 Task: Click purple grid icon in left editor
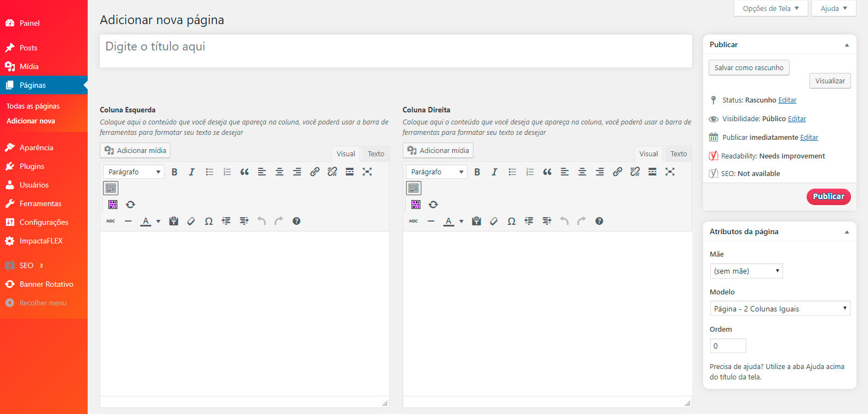pyautogui.click(x=113, y=205)
